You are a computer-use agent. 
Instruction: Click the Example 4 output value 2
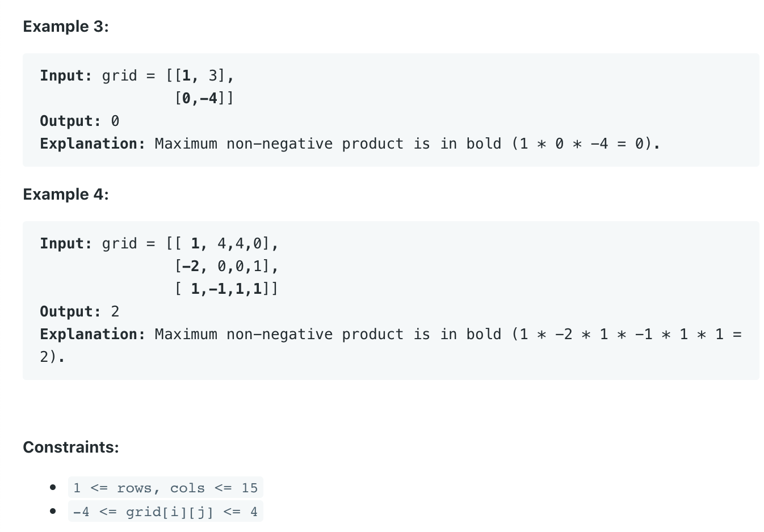click(115, 311)
